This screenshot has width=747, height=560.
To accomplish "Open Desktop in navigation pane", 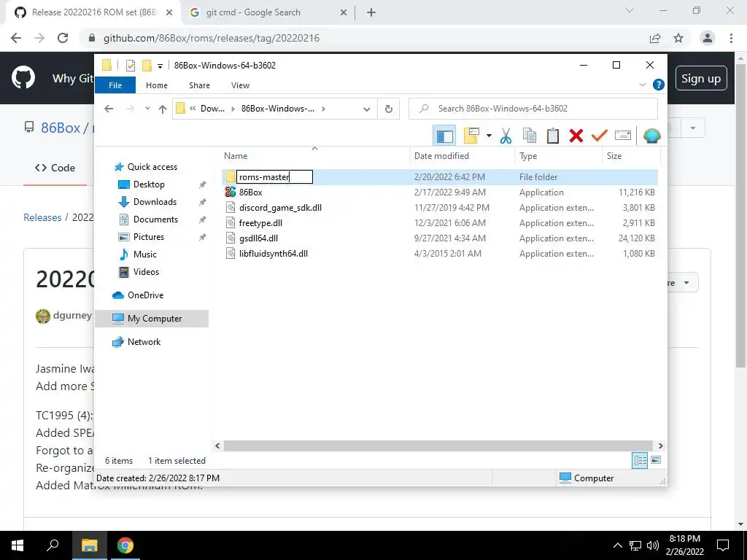I will click(x=149, y=184).
